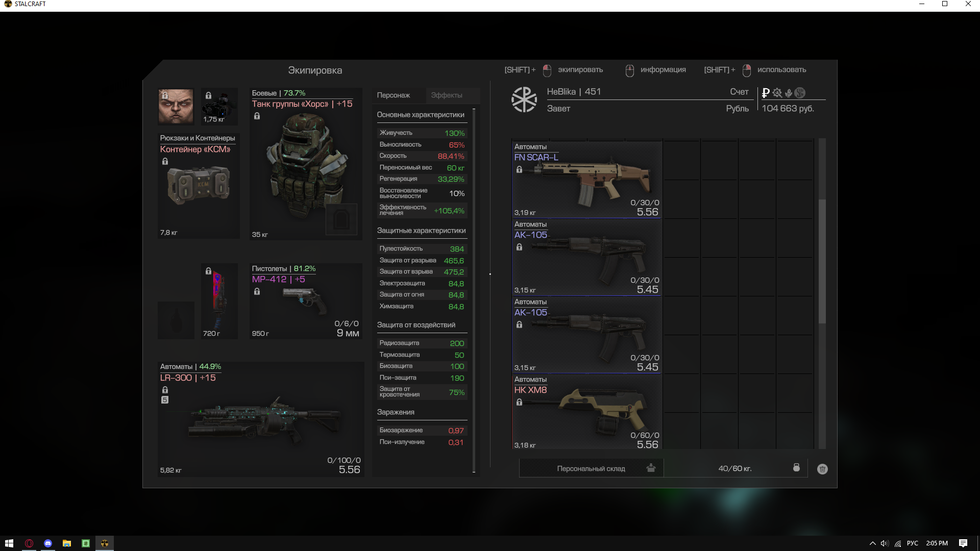This screenshot has height=551, width=980.
Task: Click the Скорость 88,41% stat row
Action: tap(422, 156)
